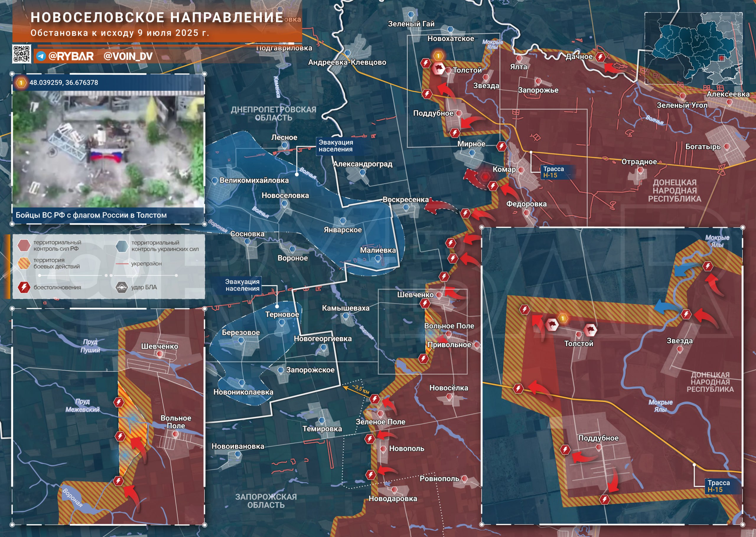This screenshot has height=537, width=756.
Task: Click the Пруд Межевский label in the left inset
Action: coord(82,405)
